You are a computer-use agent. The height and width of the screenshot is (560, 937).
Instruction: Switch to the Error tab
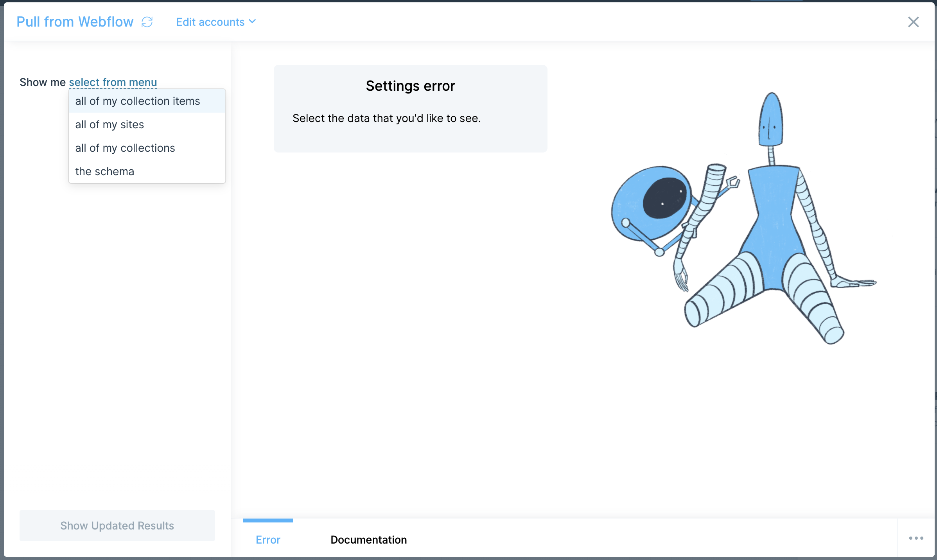tap(268, 539)
